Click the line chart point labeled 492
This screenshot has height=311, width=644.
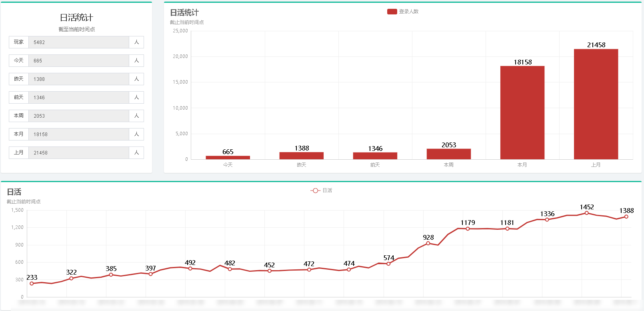click(x=190, y=269)
